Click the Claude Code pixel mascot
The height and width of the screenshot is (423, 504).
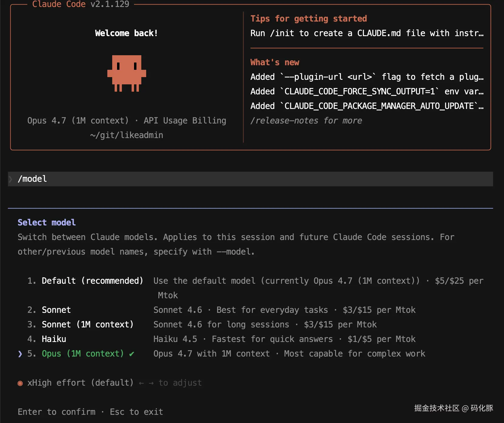(127, 73)
